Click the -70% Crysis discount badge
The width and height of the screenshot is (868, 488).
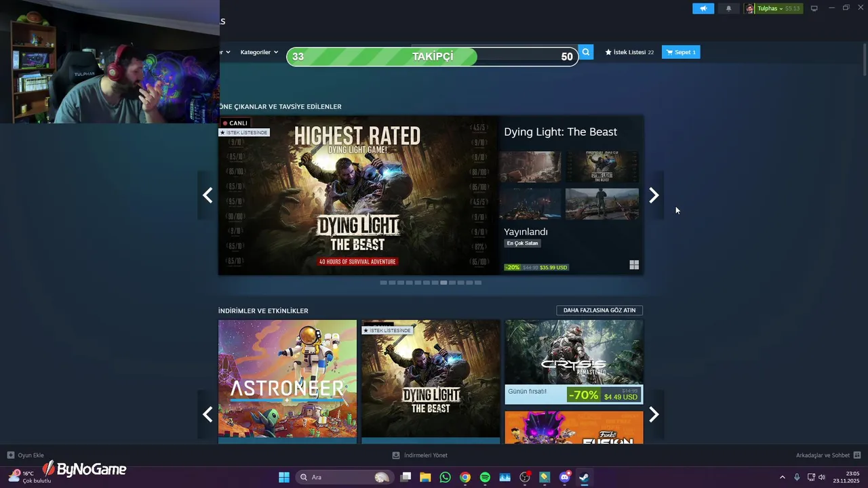pyautogui.click(x=583, y=394)
